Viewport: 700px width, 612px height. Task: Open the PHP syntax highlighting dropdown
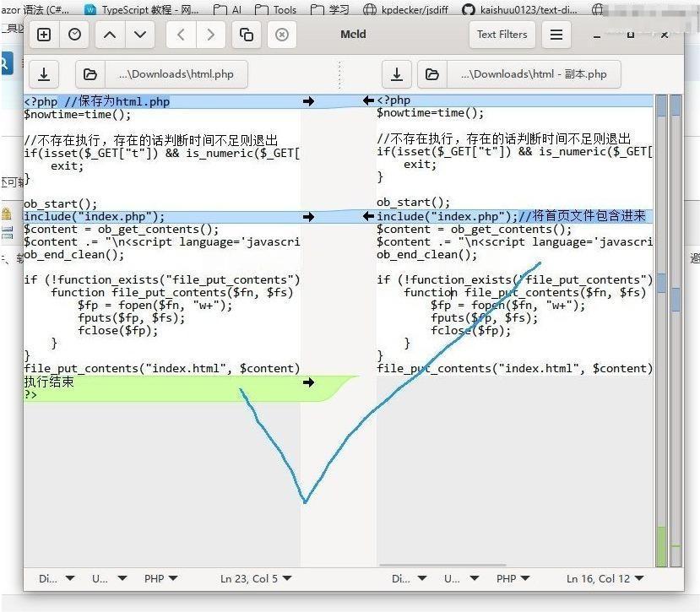tap(160, 578)
